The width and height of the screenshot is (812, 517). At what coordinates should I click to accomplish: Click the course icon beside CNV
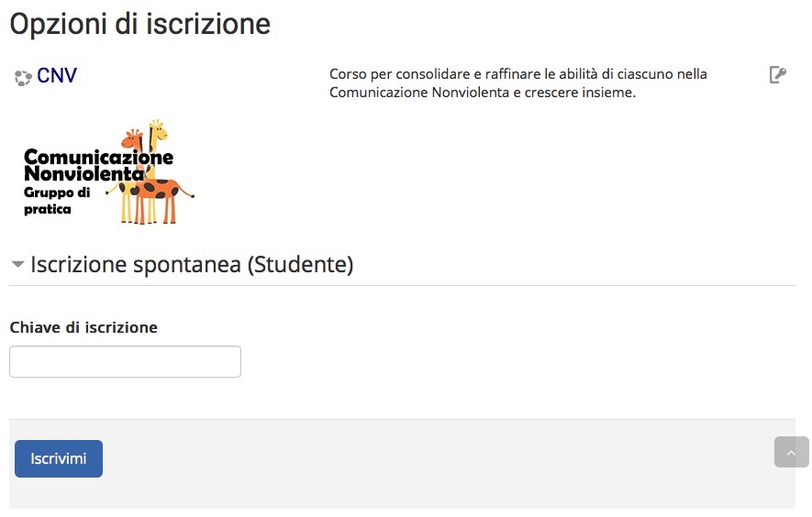(23, 78)
